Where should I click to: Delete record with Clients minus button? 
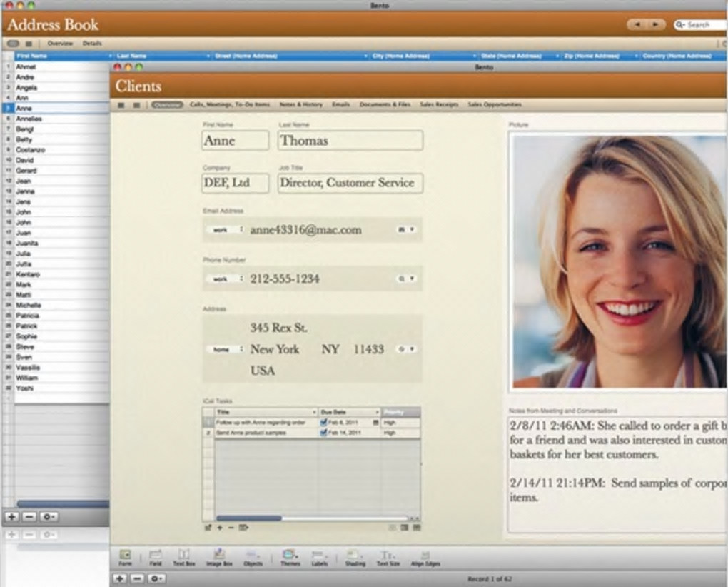tap(137, 578)
